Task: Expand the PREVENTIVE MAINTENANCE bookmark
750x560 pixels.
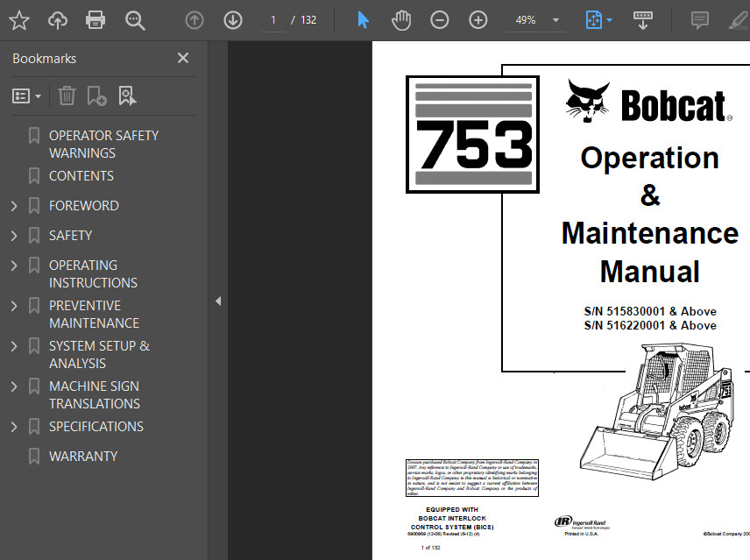Action: pos(14,306)
